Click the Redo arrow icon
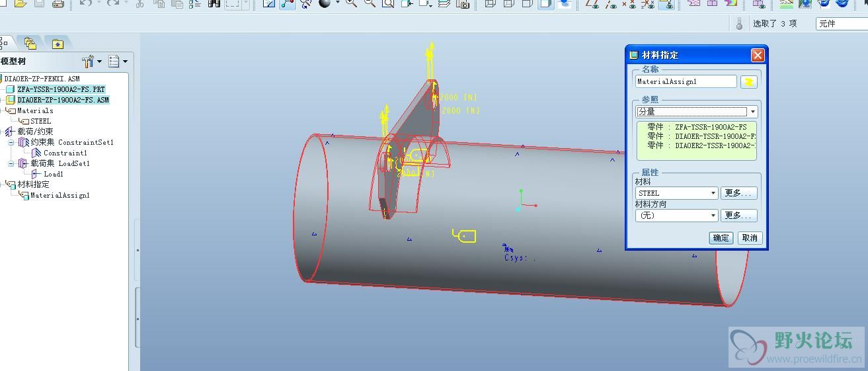868x371 pixels. tap(113, 3)
